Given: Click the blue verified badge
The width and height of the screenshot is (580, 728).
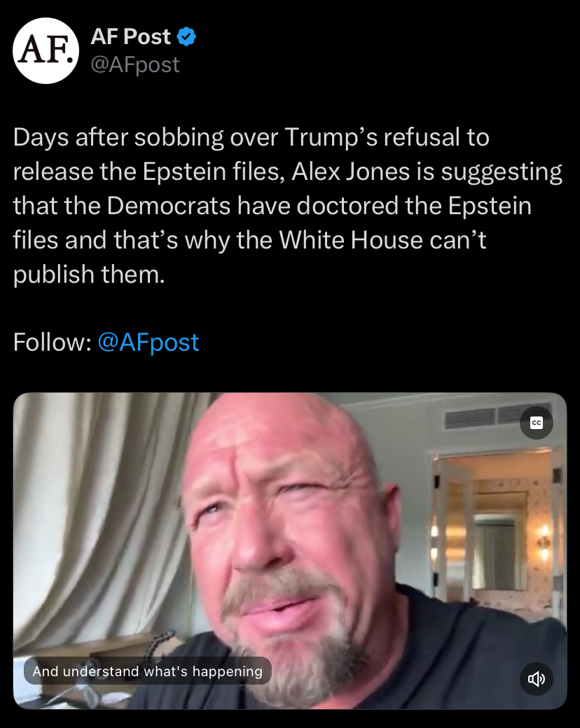Looking at the screenshot, I should click(x=187, y=36).
